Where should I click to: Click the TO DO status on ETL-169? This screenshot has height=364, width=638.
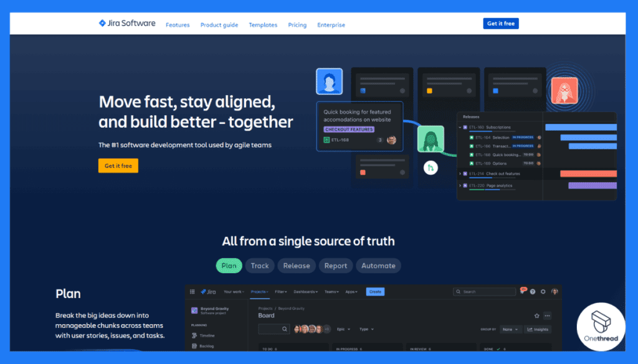528,163
